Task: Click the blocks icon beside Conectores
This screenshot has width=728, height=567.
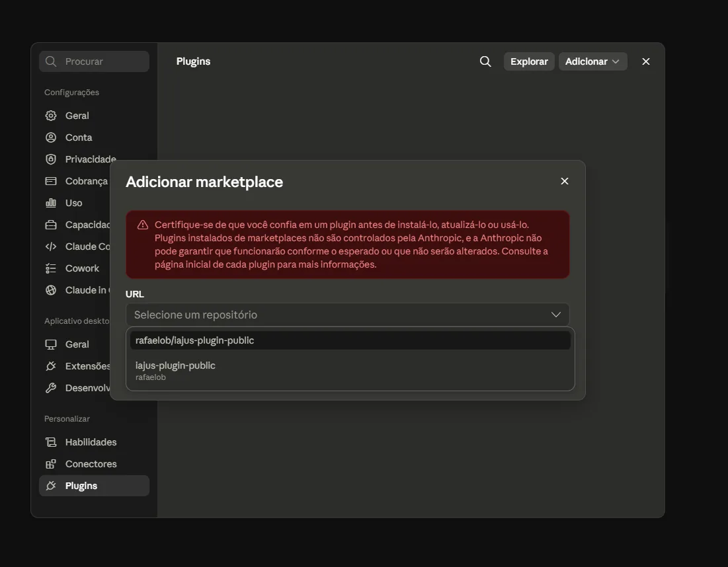Action: pyautogui.click(x=51, y=464)
